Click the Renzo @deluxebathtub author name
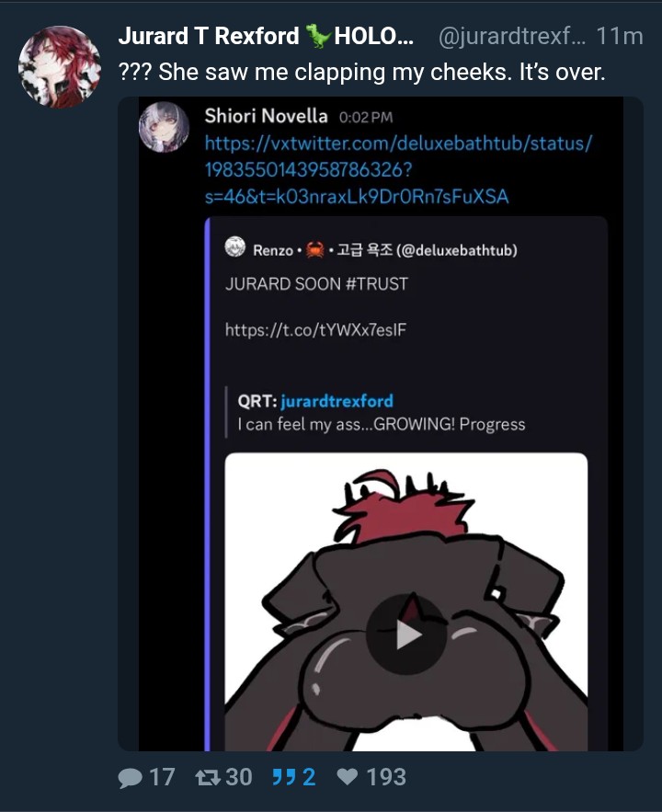662x812 pixels. (x=385, y=250)
